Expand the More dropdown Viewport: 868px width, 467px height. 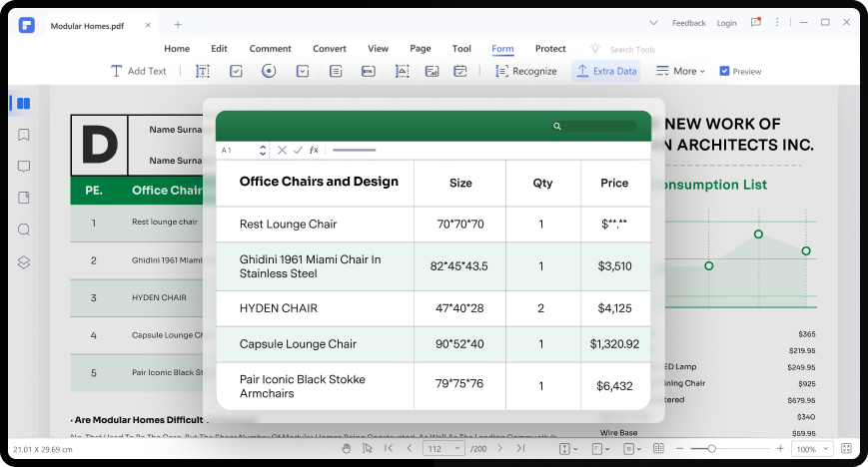coord(680,71)
